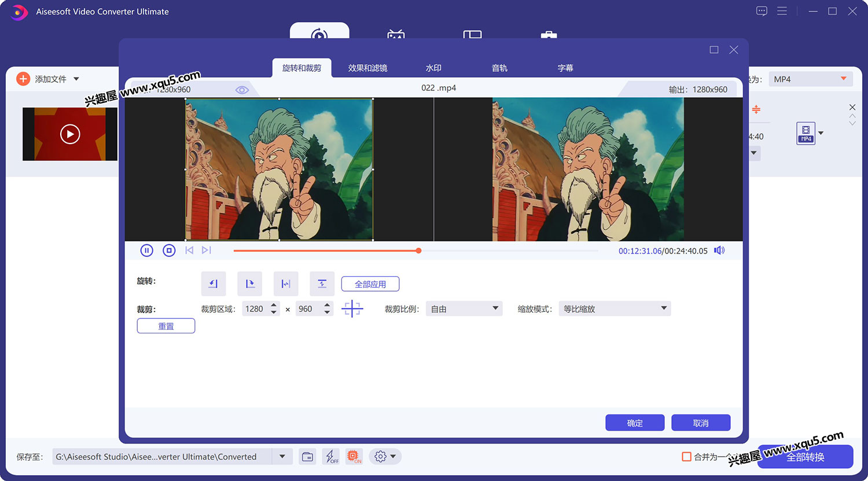Screen dimensions: 868x481
Task: Expand arrow beside MP4 format icon
Action: click(x=821, y=133)
